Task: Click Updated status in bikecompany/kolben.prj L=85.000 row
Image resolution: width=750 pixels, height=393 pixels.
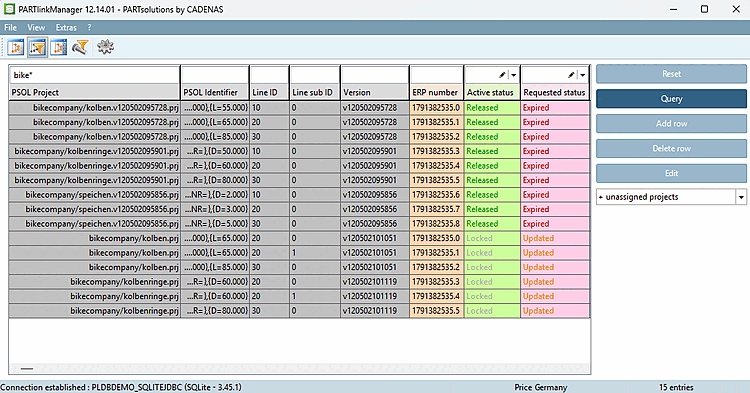Action: 555,267
